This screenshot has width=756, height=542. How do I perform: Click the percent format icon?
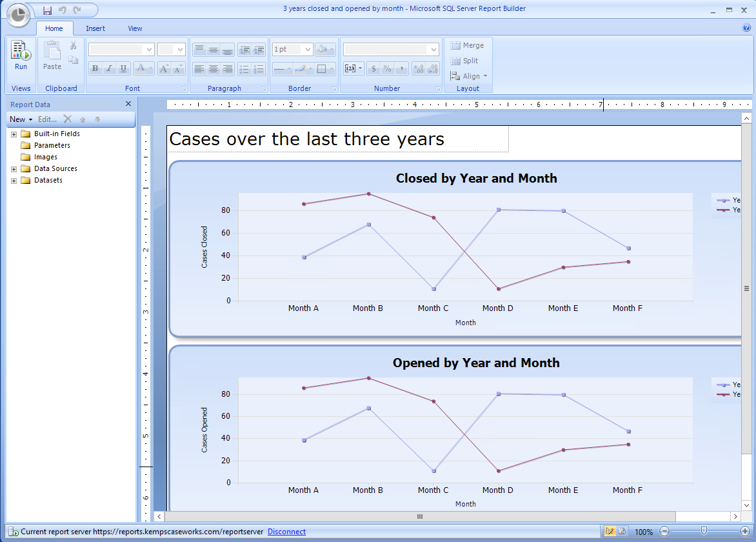tap(387, 68)
